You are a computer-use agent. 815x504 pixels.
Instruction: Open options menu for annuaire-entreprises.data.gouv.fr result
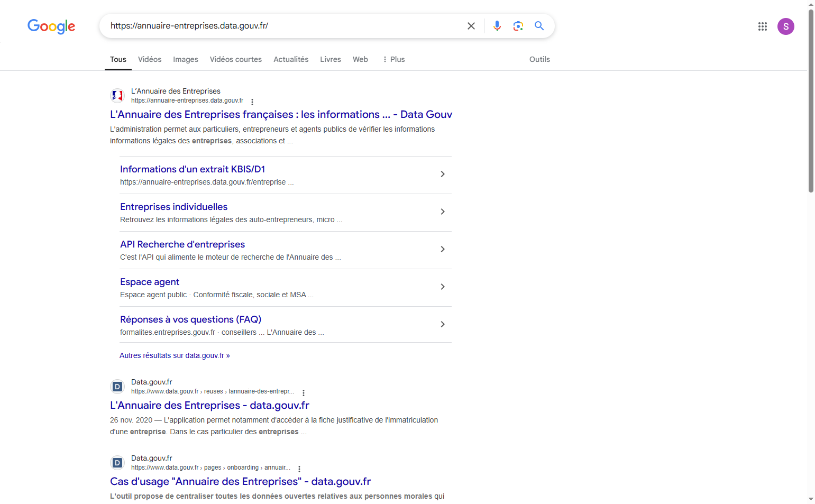pos(252,102)
